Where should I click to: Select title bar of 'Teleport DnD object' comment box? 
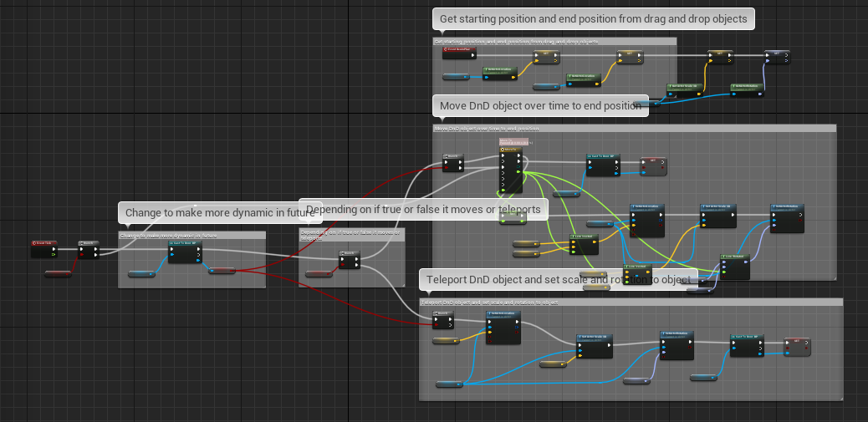[x=631, y=303]
